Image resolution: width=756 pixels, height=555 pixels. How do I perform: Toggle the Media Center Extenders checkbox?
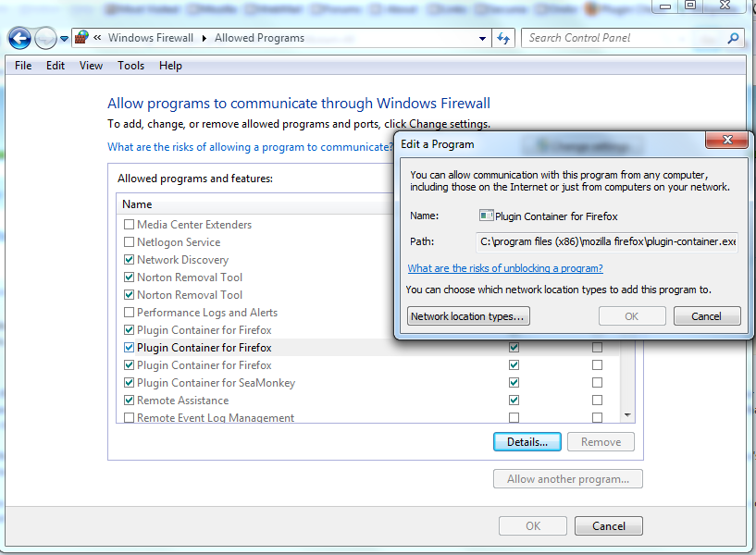[x=129, y=225]
